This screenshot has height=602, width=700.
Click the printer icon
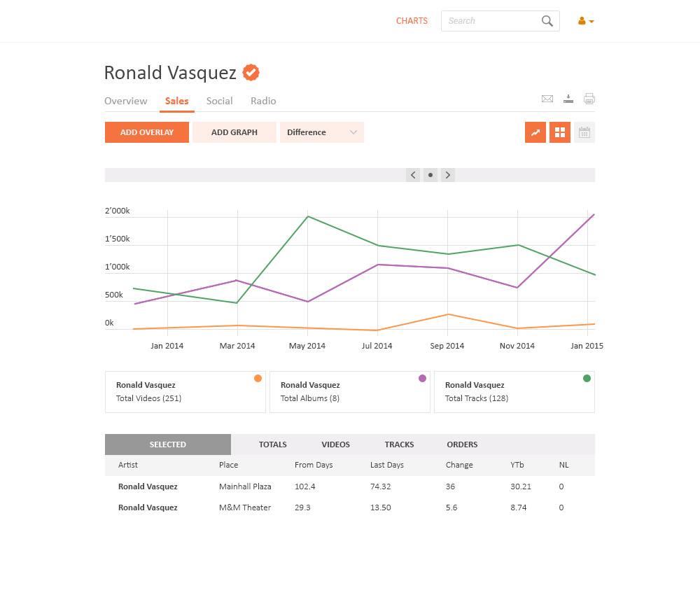pyautogui.click(x=589, y=99)
